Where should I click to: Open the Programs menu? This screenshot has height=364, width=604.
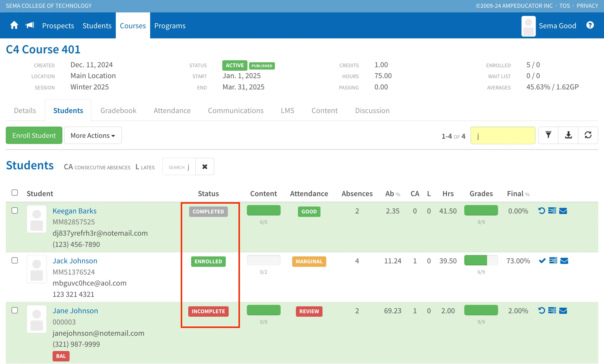[x=170, y=26]
